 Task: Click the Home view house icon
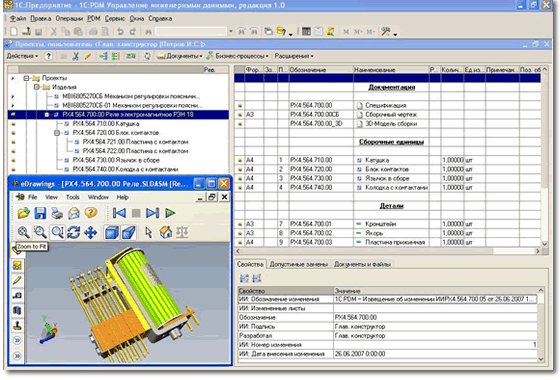pyautogui.click(x=165, y=232)
